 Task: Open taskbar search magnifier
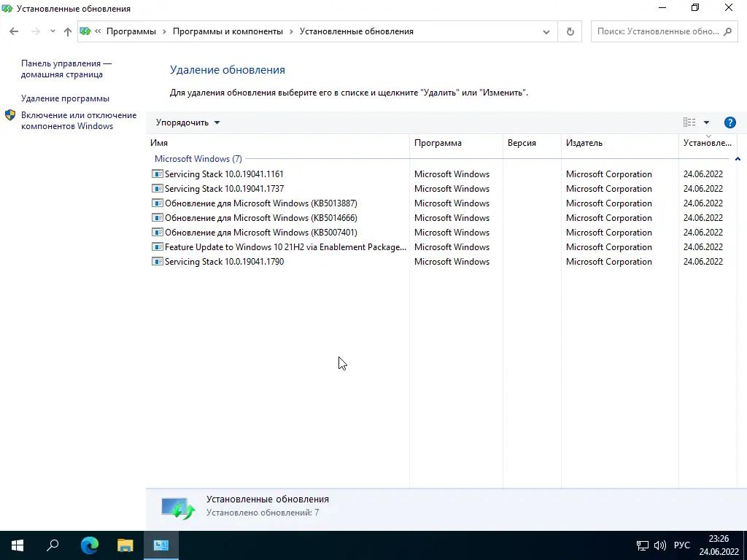pyautogui.click(x=53, y=545)
